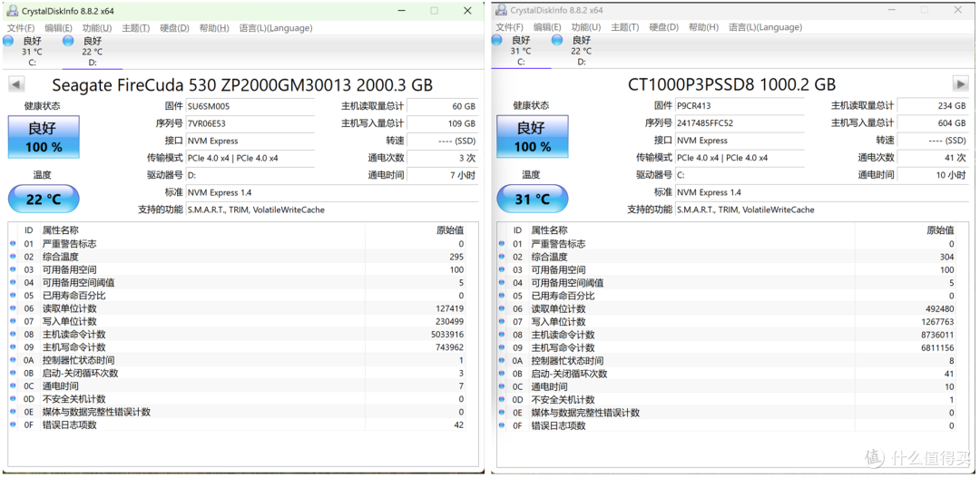This screenshot has width=980, height=478.
Task: Click the previous disk arrow in left window
Action: (x=16, y=84)
